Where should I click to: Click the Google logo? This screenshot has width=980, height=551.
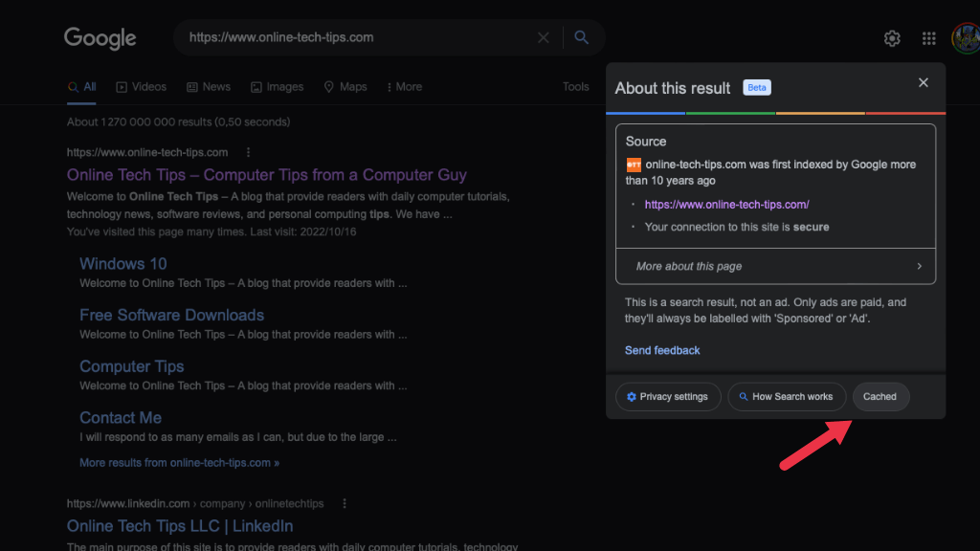(100, 38)
